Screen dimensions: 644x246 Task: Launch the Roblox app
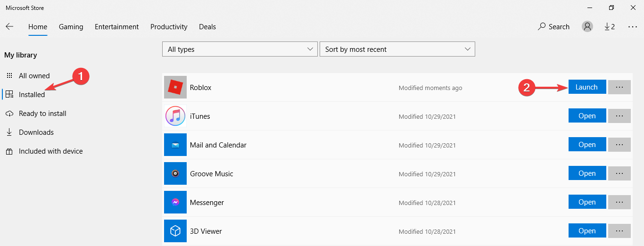(x=587, y=87)
